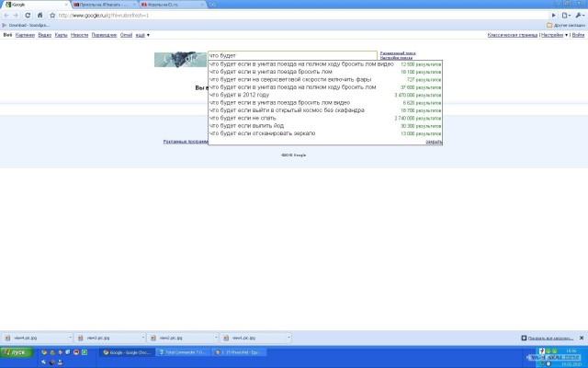
Task: Select suggestion about сверхсветовой скорости включить фары
Action: point(325,80)
